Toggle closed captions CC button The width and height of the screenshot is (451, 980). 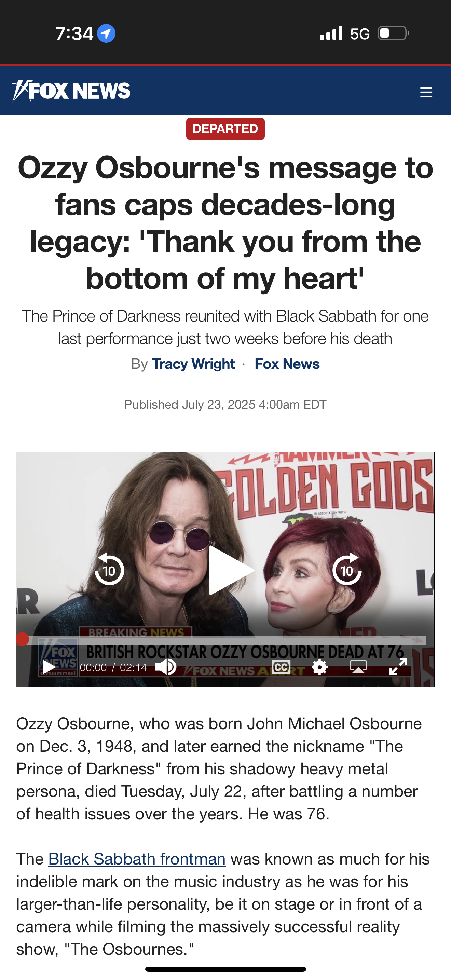pos(281,667)
